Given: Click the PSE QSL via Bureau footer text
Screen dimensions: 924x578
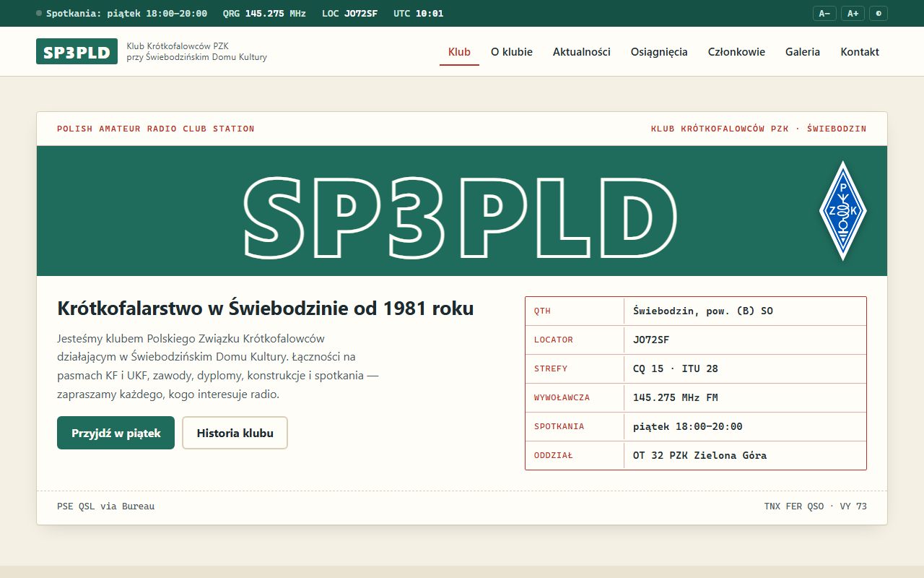Looking at the screenshot, I should (105, 506).
